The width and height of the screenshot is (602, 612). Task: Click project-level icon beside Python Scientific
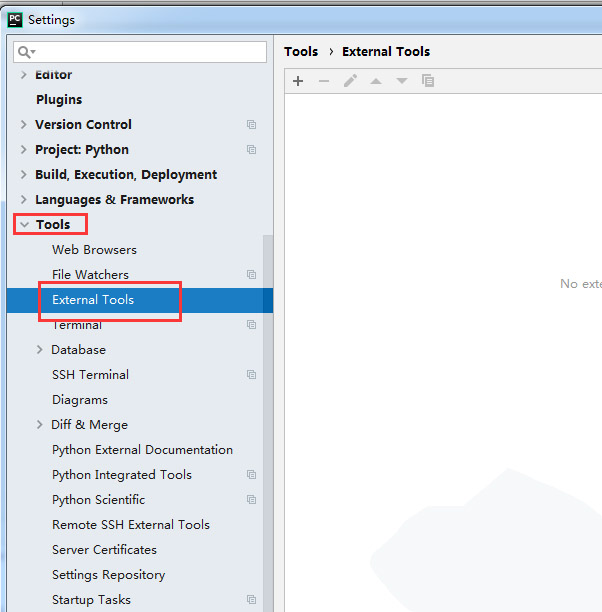pyautogui.click(x=251, y=500)
